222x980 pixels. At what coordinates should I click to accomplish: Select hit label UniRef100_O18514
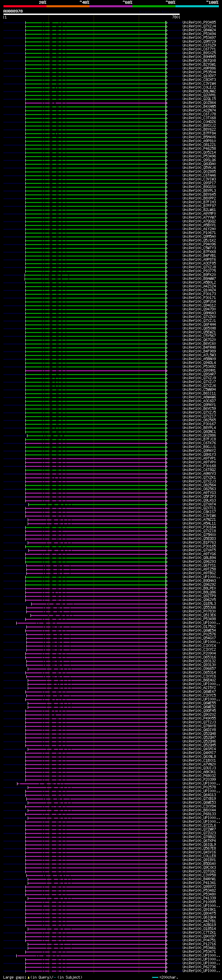pyautogui.click(x=199, y=929)
